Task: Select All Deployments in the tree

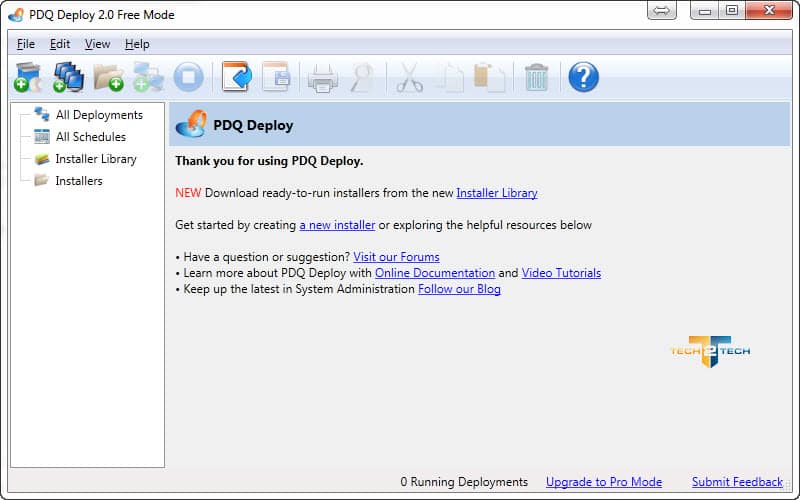Action: 99,115
